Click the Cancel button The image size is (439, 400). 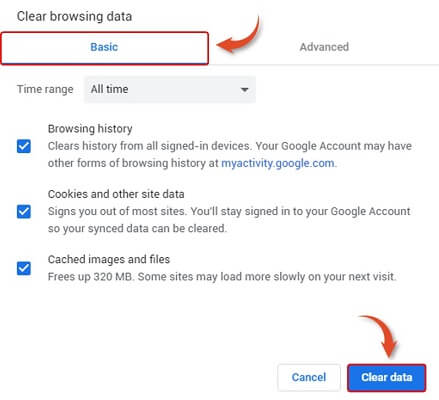[x=309, y=377]
